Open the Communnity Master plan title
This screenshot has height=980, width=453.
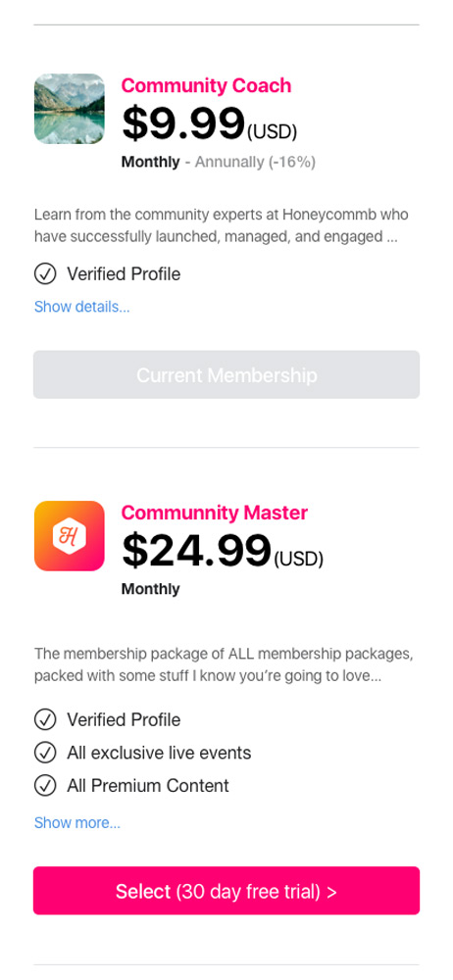tap(215, 513)
